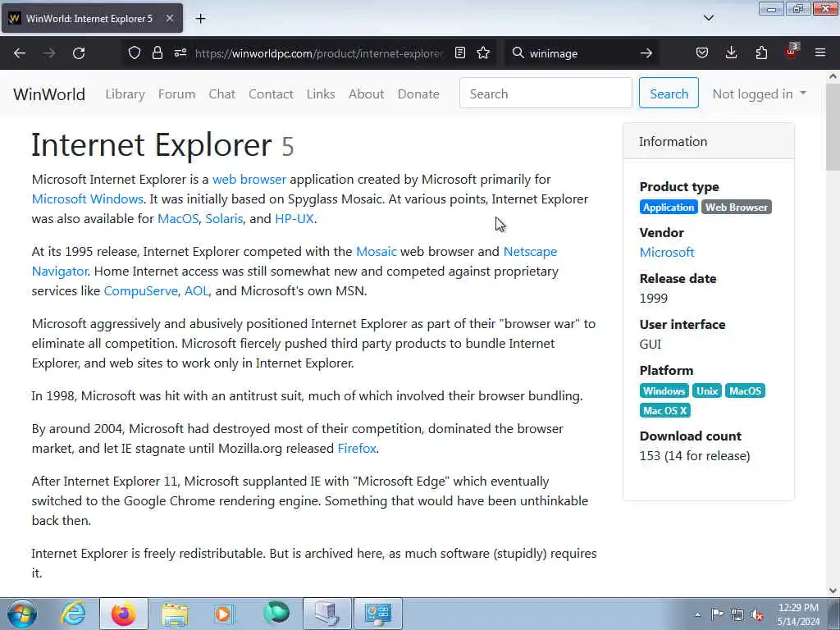Open Windows Start menu
The height and width of the screenshot is (630, 840).
point(22,614)
